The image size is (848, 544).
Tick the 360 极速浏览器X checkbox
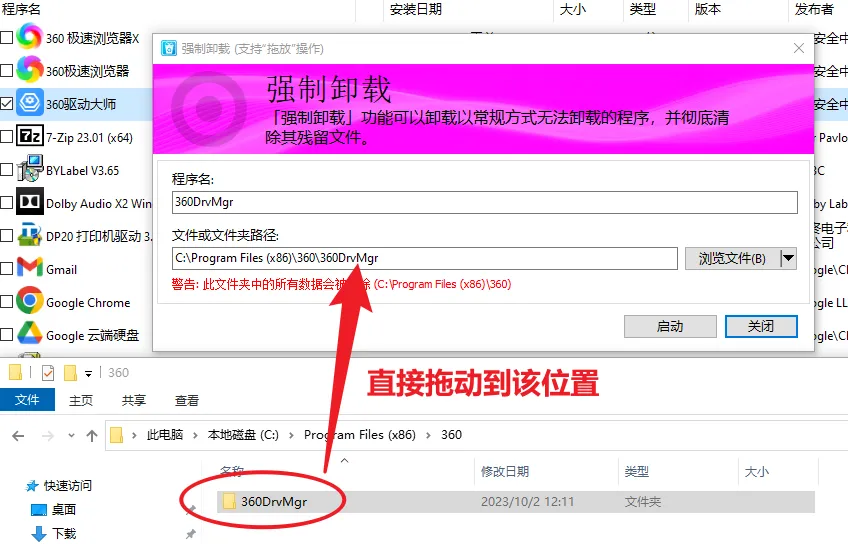coord(6,37)
